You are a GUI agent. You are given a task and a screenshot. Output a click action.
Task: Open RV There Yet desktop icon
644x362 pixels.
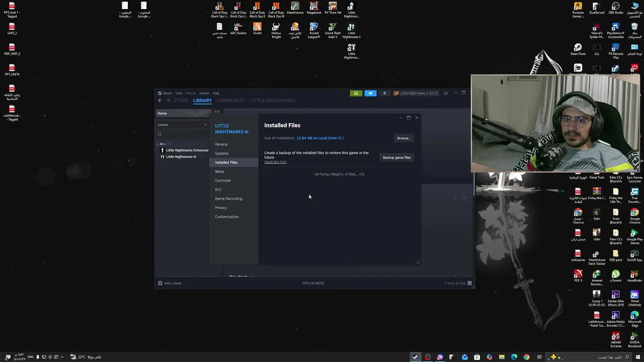tap(333, 9)
